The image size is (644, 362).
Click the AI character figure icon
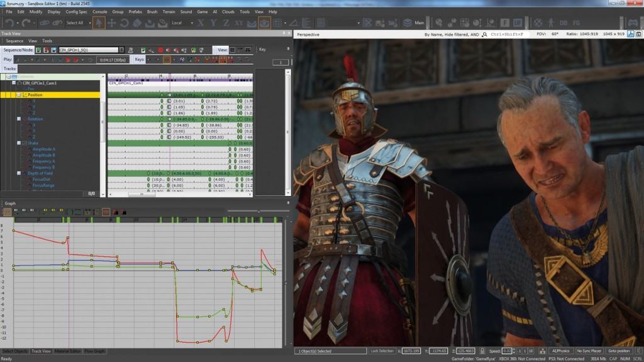tap(551, 23)
